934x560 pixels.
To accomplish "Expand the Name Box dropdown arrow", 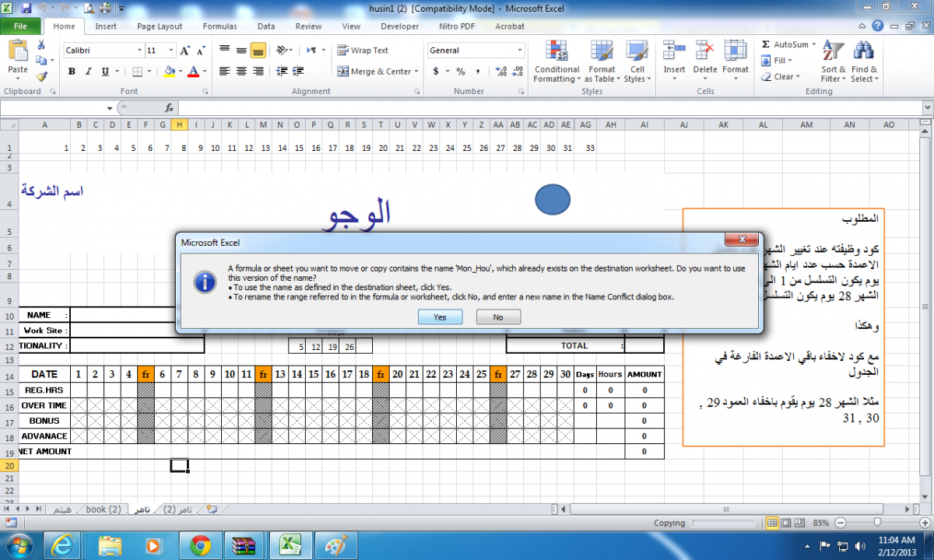I will tap(110, 108).
